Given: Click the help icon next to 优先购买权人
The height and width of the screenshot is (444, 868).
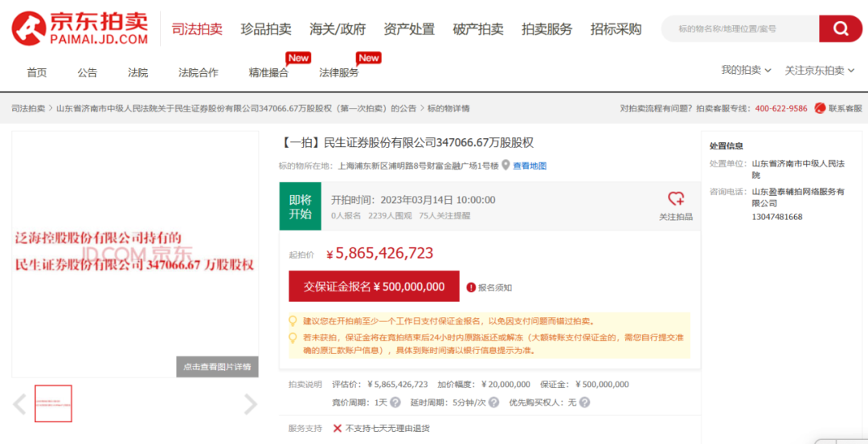Looking at the screenshot, I should click(584, 402).
